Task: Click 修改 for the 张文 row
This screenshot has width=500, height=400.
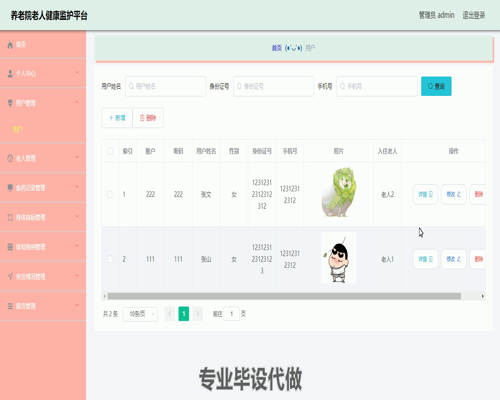Action: [454, 194]
